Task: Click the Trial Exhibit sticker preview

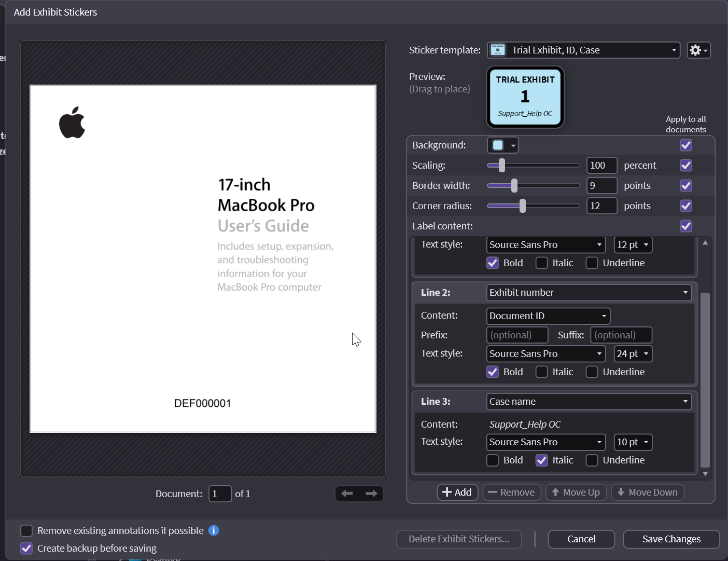Action: coord(525,97)
